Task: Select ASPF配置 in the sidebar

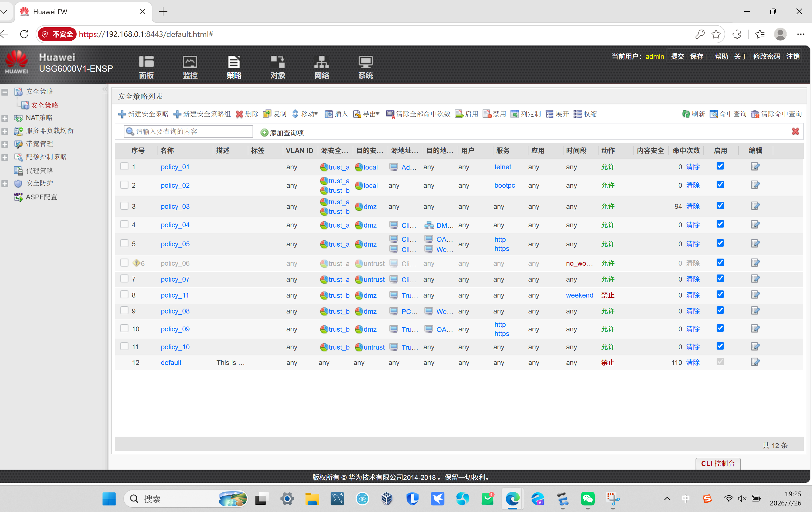Action: click(42, 197)
